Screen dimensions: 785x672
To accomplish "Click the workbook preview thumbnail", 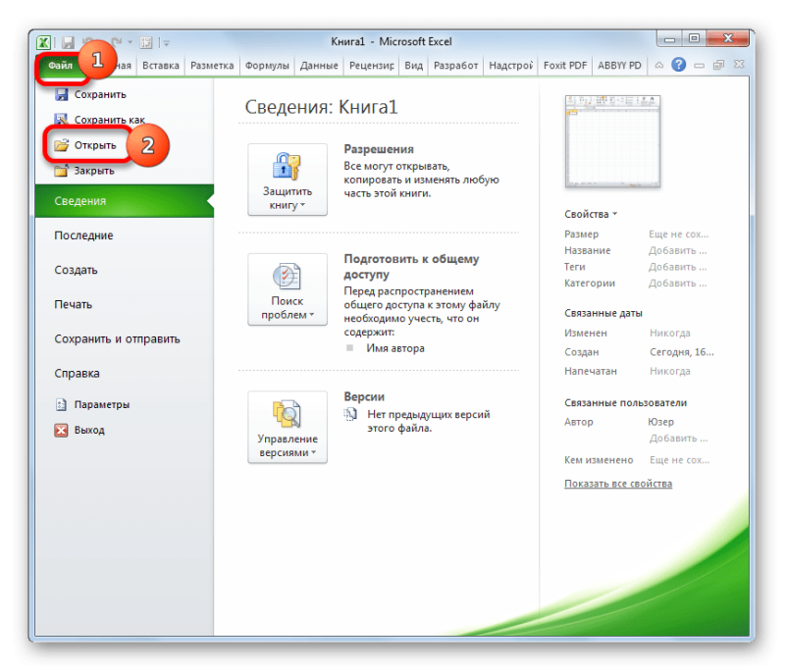I will click(612, 141).
